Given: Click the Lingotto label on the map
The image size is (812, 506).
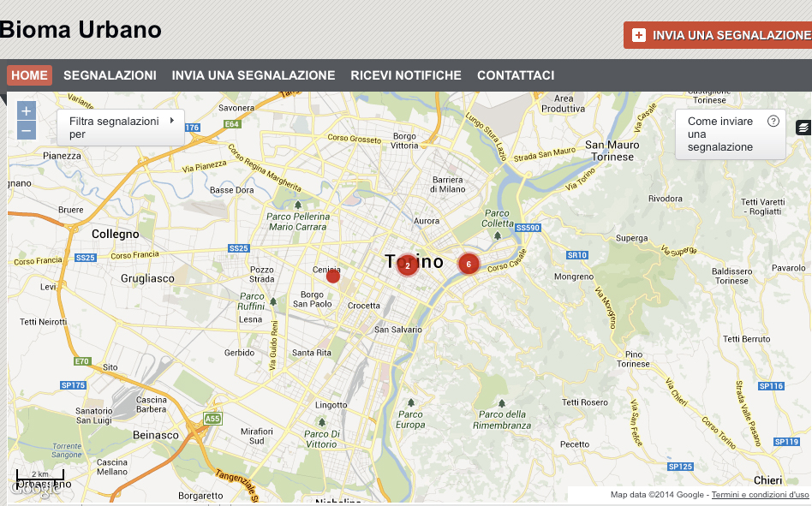Looking at the screenshot, I should [331, 405].
